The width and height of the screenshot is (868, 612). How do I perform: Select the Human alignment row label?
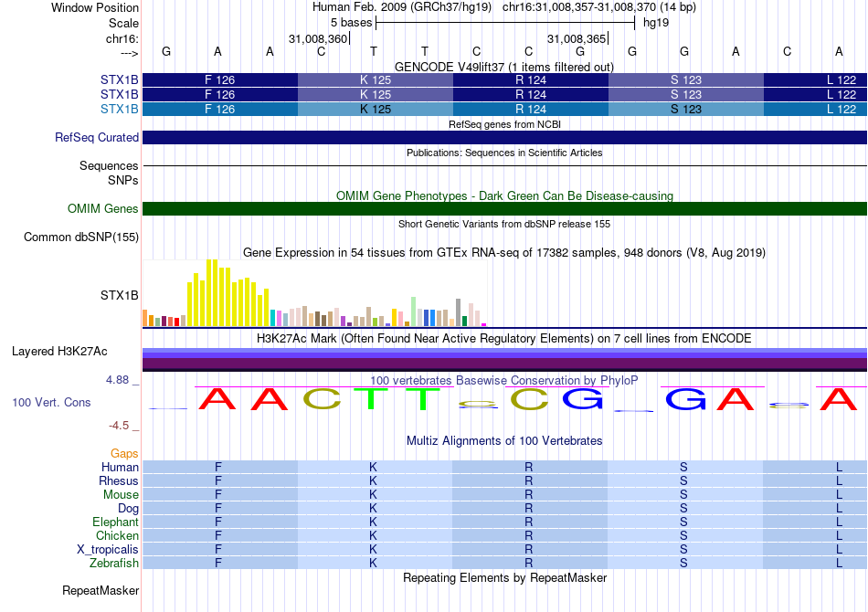[120, 467]
